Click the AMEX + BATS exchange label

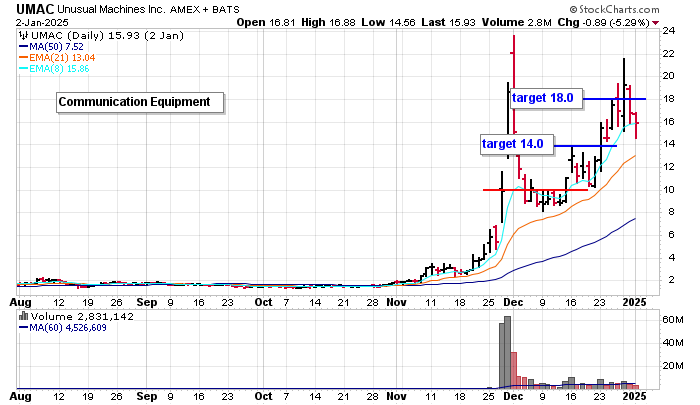[204, 9]
